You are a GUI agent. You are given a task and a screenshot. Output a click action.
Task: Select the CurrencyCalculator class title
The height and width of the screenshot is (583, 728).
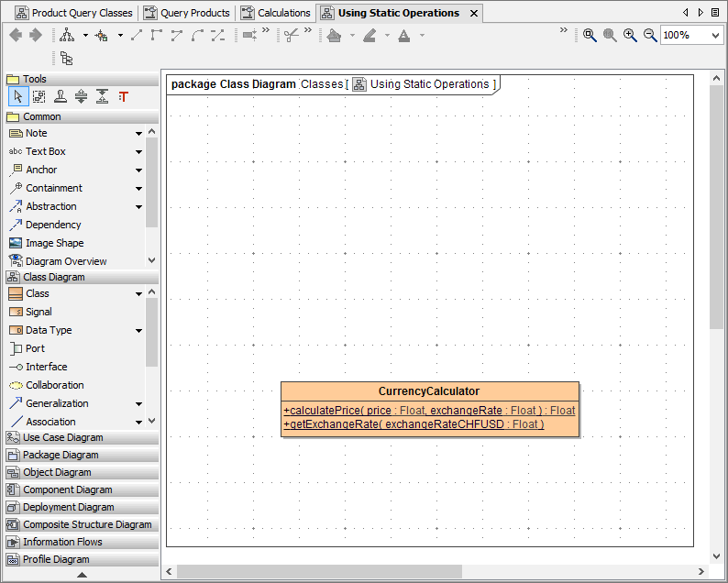click(429, 391)
